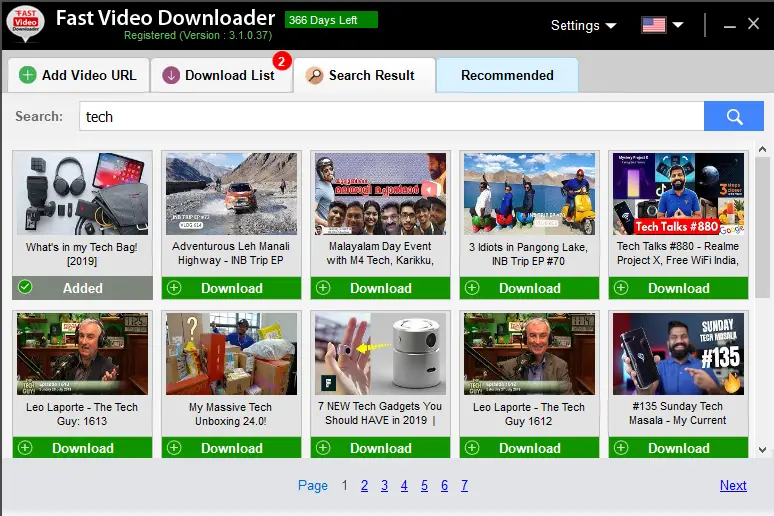Download the Malayalam Day Event video

[381, 288]
